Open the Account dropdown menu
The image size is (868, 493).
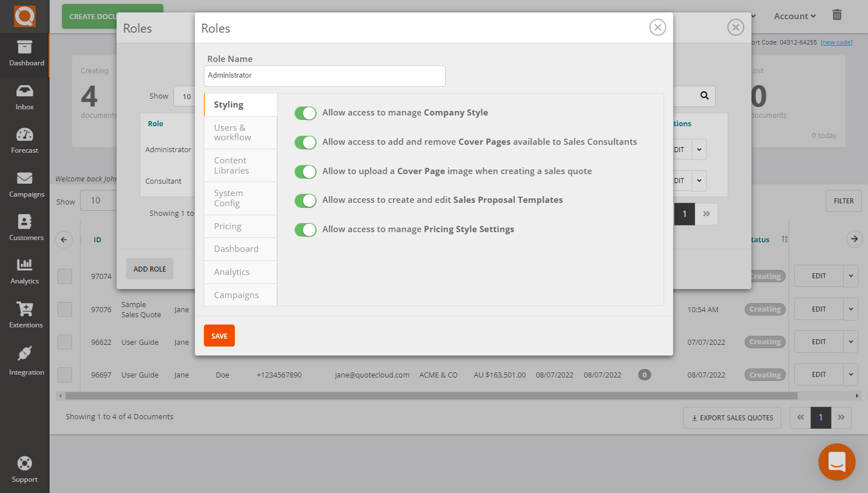coord(794,16)
